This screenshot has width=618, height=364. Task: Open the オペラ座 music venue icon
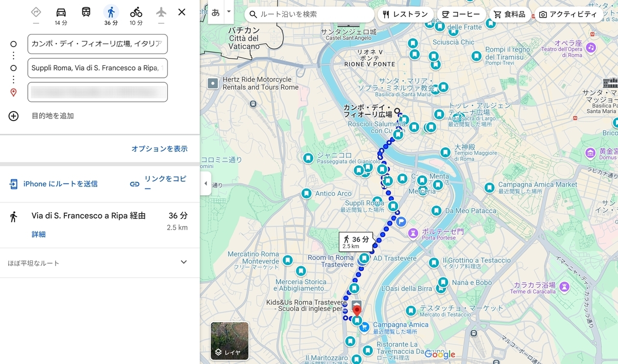591,47
